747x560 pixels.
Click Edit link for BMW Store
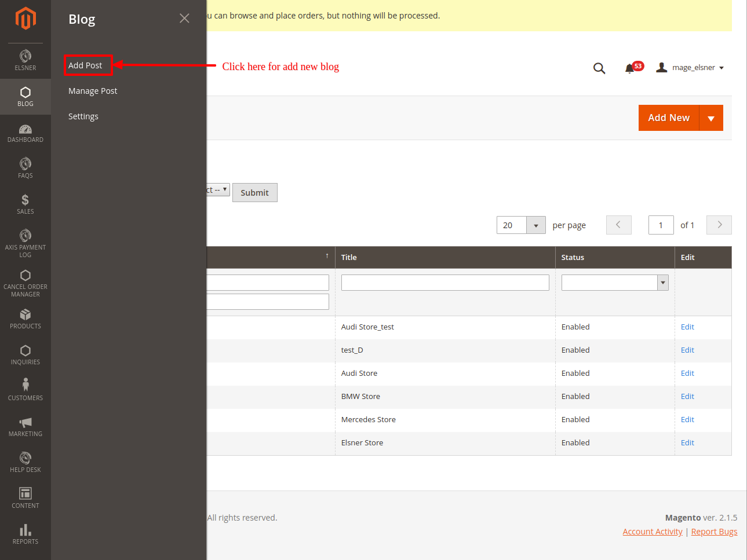click(687, 397)
